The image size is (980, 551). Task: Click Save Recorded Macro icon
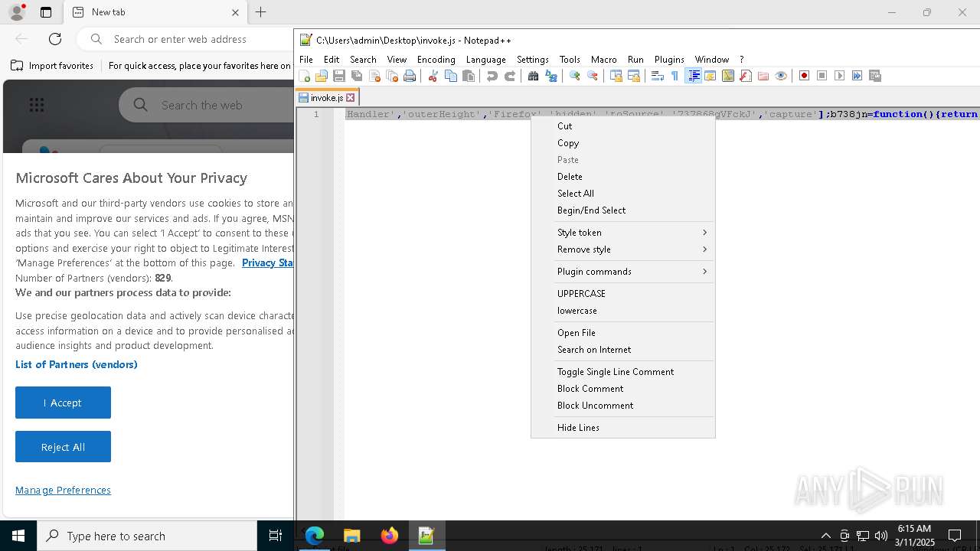(x=874, y=76)
